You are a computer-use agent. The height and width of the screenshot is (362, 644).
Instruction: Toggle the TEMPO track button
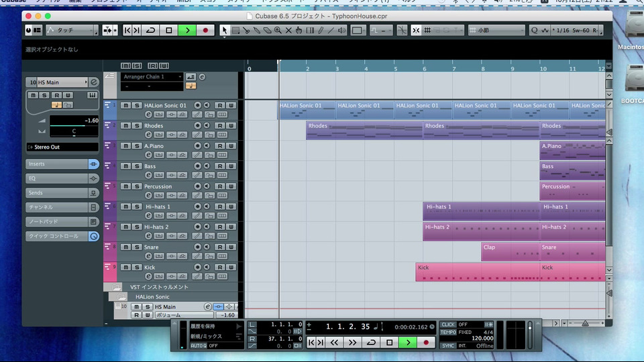pyautogui.click(x=448, y=332)
